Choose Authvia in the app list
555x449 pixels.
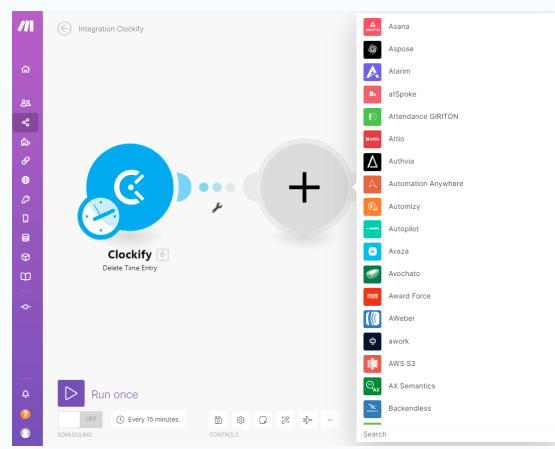pos(457,162)
